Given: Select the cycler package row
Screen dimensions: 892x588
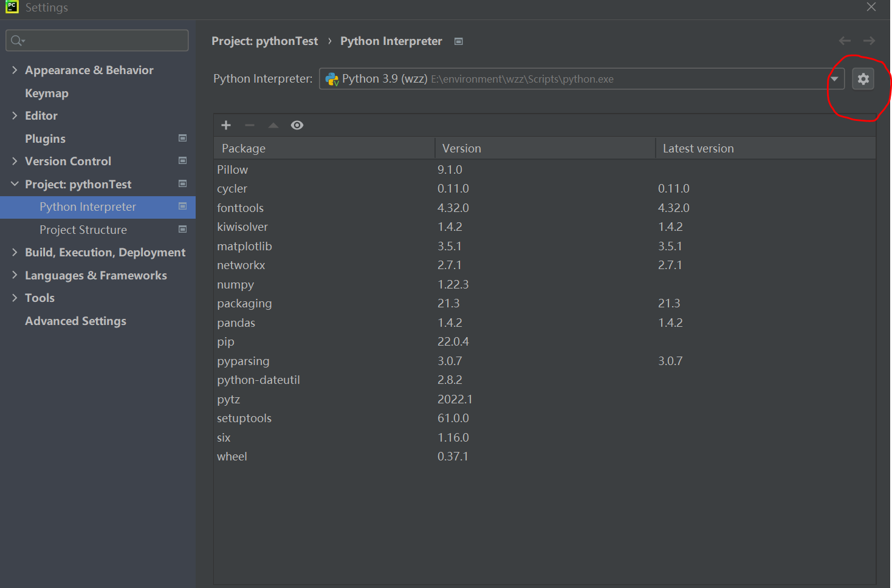Looking at the screenshot, I should tap(544, 188).
